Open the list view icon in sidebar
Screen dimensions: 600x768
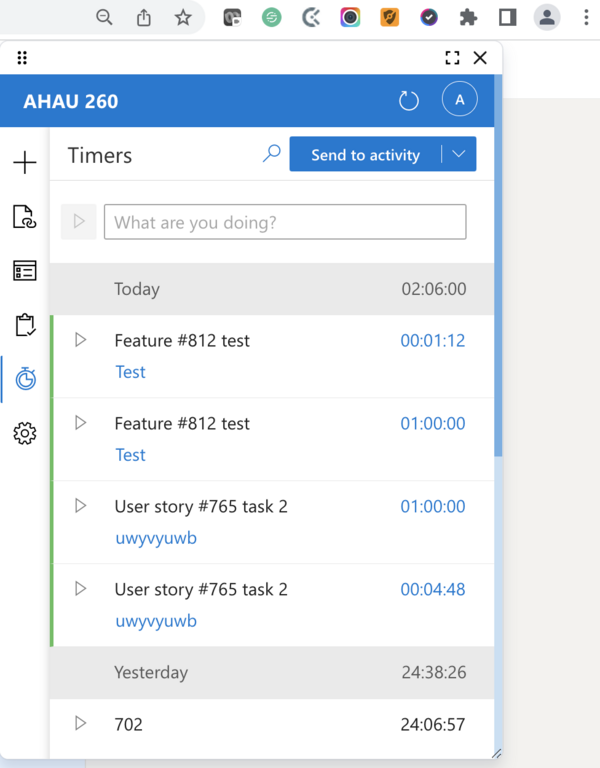pyautogui.click(x=25, y=271)
